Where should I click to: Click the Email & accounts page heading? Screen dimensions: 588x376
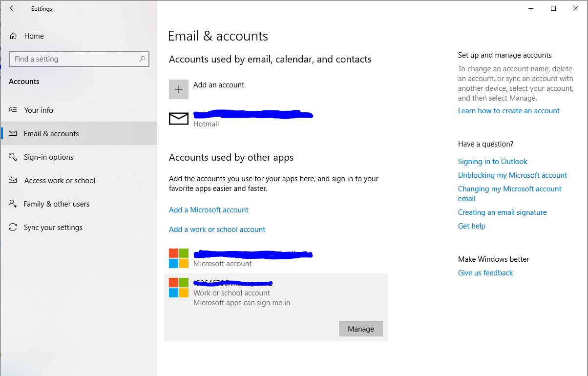(x=218, y=36)
